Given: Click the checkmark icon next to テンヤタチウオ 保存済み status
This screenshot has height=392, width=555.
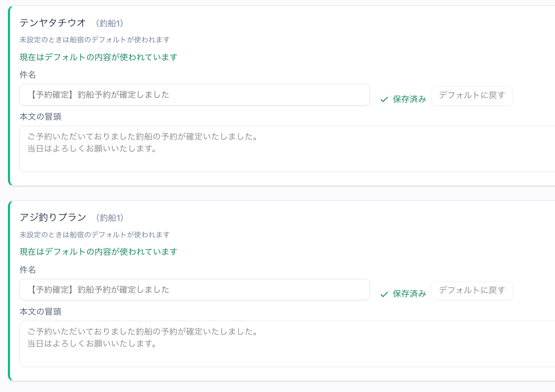Looking at the screenshot, I should [x=384, y=99].
